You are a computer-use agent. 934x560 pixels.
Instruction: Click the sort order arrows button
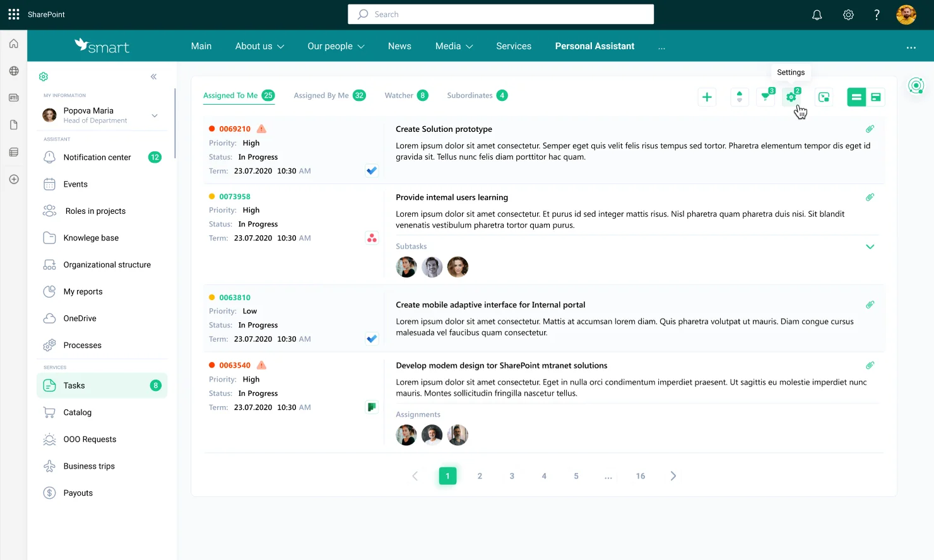(739, 97)
